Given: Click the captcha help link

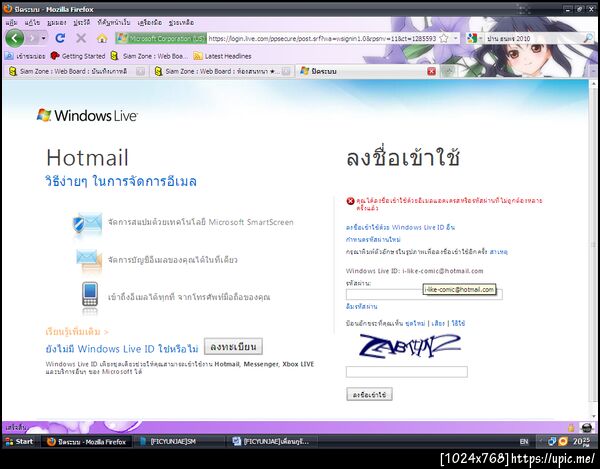Looking at the screenshot, I should tap(458, 323).
